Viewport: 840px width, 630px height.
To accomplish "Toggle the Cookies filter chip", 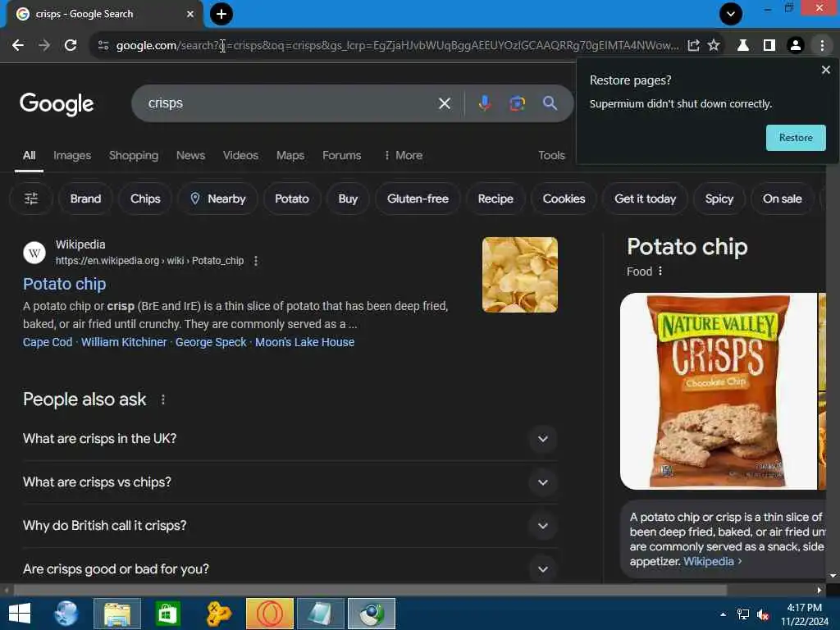I will 564,199.
